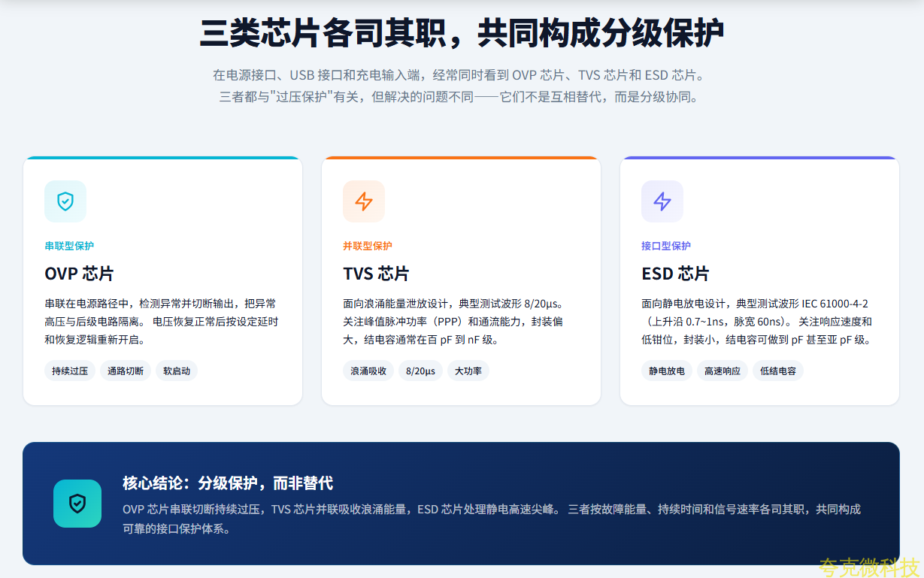The height and width of the screenshot is (578, 924).
Task: Select the 通路切断 tag
Action: pyautogui.click(x=126, y=371)
